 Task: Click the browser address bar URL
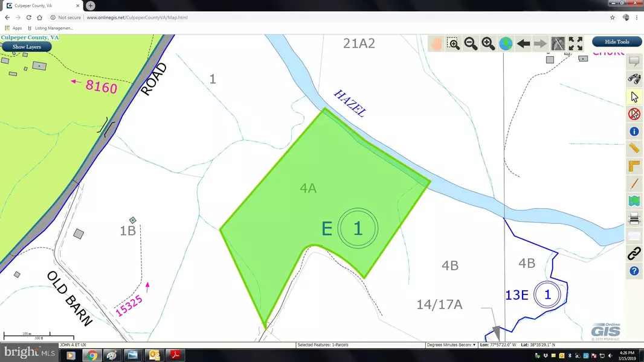(137, 17)
